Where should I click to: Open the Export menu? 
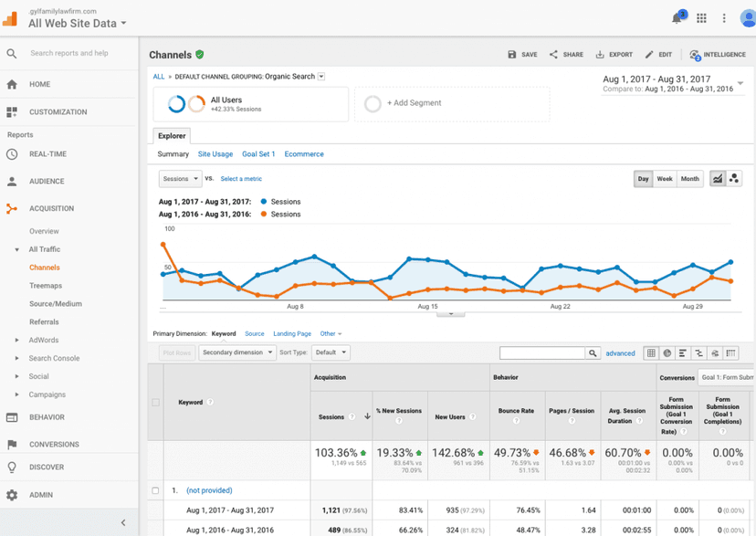[x=614, y=54]
